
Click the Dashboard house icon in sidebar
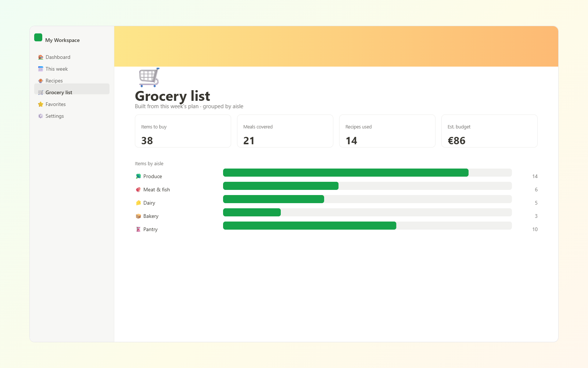point(40,57)
